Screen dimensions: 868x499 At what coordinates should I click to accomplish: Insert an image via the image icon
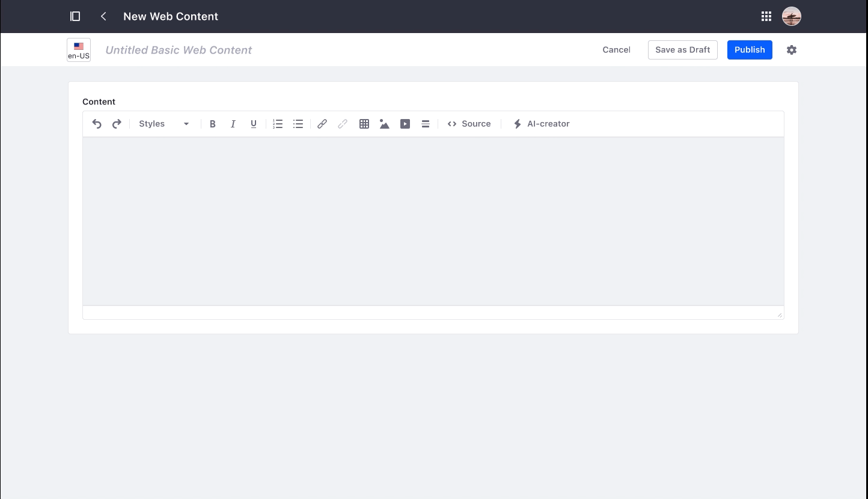pyautogui.click(x=385, y=124)
